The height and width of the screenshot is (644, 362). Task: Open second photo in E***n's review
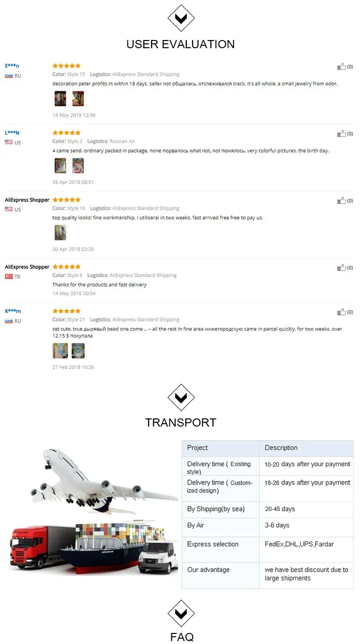click(x=78, y=99)
